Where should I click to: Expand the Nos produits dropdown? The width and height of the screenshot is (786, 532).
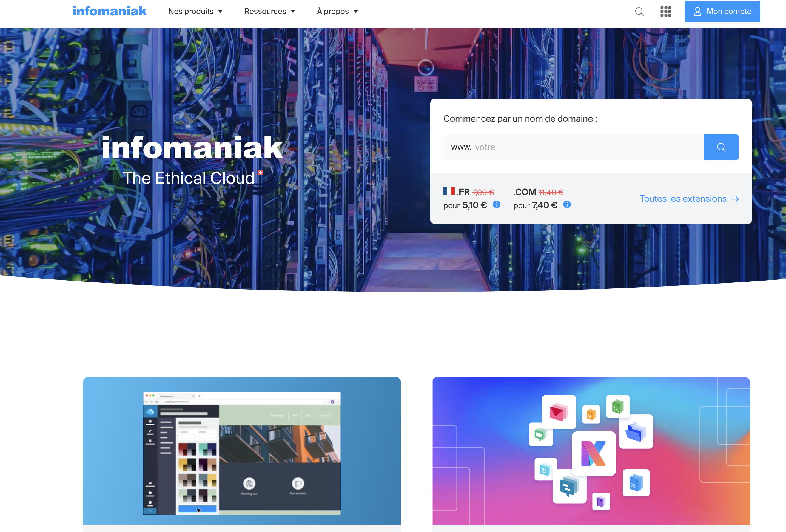point(195,12)
